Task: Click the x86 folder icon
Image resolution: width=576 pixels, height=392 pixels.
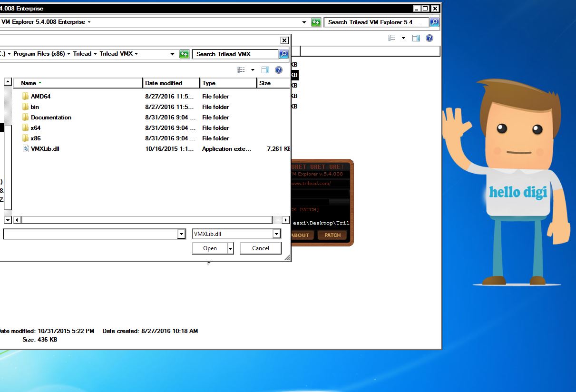Action: 26,138
